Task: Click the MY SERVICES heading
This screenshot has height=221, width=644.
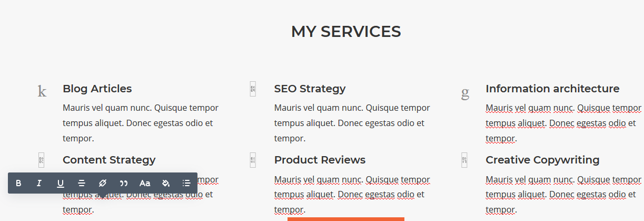Action: click(346, 32)
